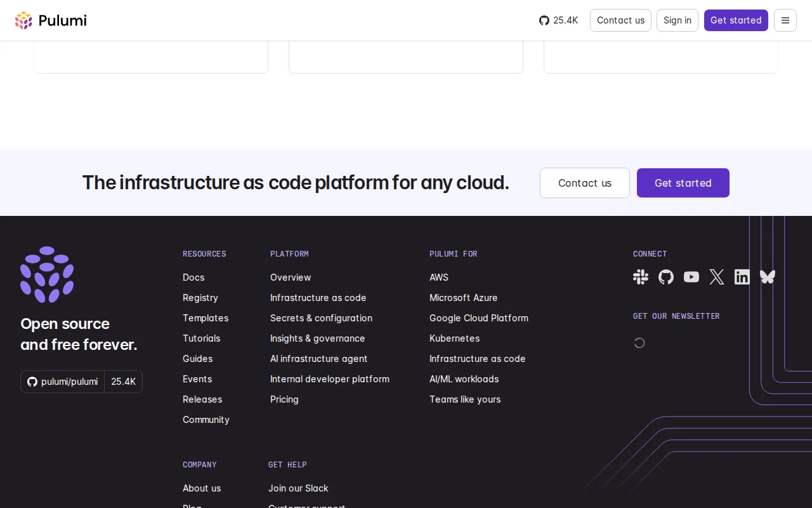Open the Community link
This screenshot has height=508, width=812.
pos(206,420)
